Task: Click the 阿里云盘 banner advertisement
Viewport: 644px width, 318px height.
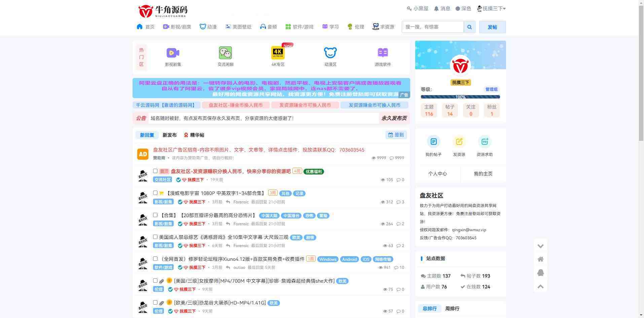Action: (271, 88)
